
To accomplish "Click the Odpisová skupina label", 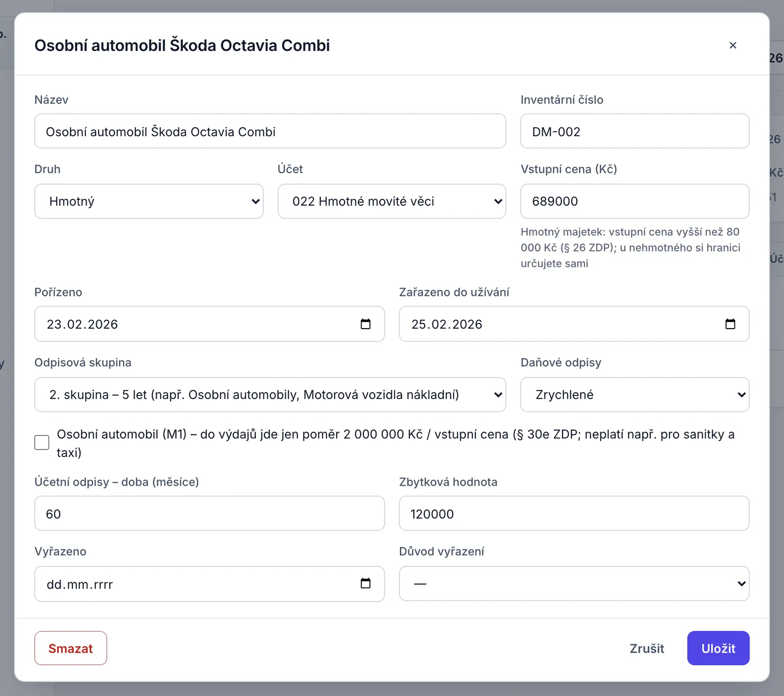I will coord(83,362).
